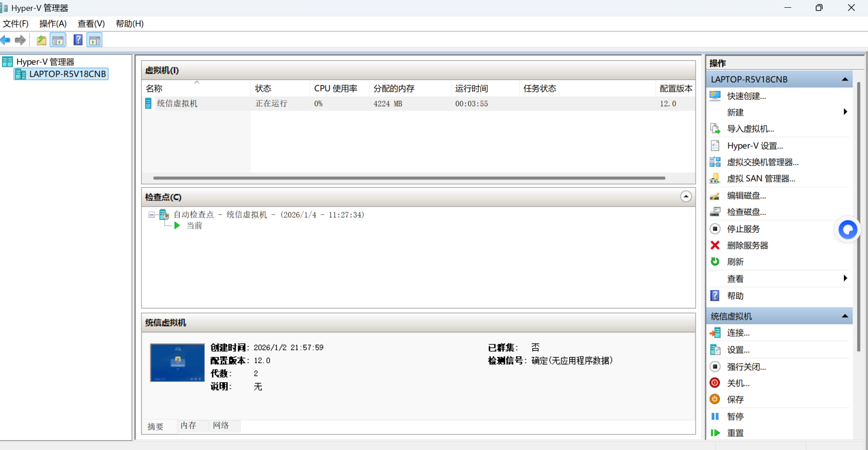Click the red X 删除服务器 icon
Screen dimensions: 868x450
pos(715,245)
